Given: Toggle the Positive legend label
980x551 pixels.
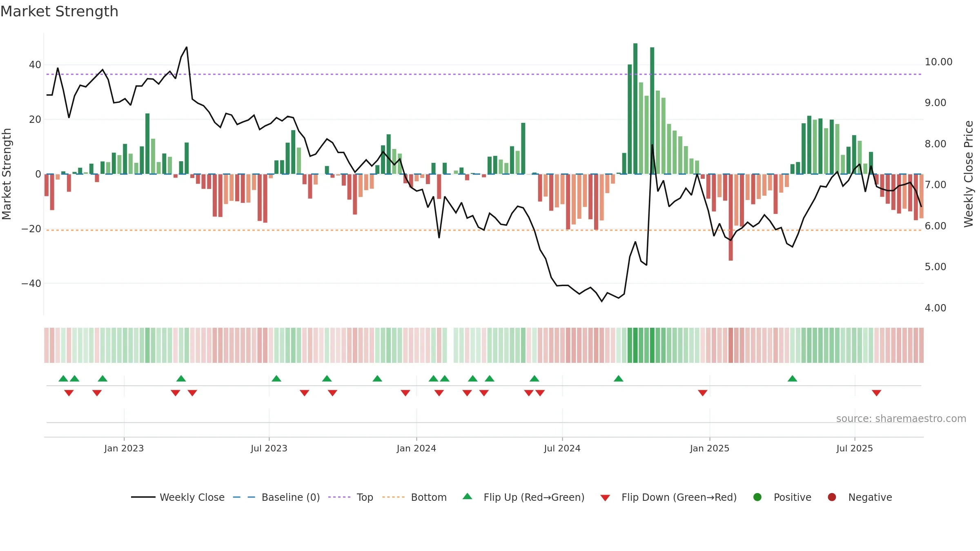Looking at the screenshot, I should [793, 498].
